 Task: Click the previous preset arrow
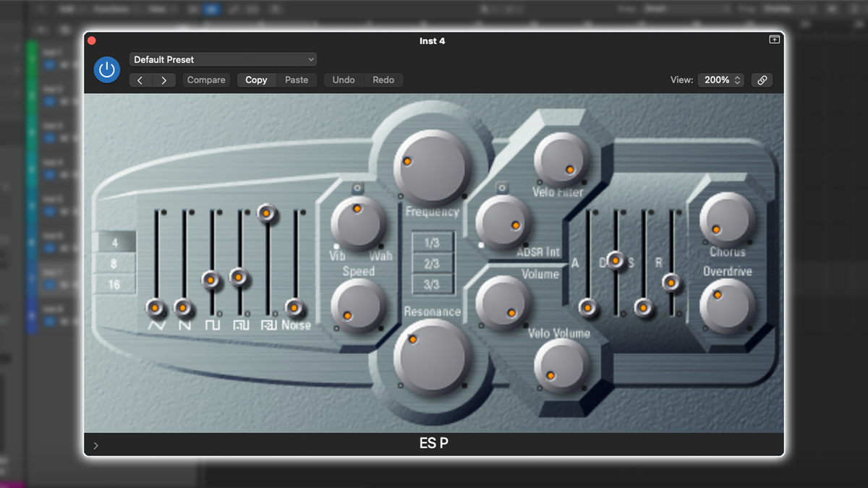click(140, 80)
